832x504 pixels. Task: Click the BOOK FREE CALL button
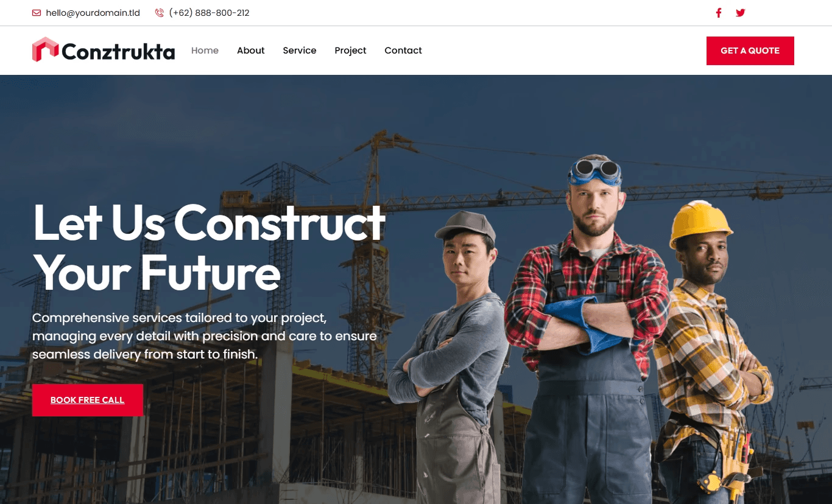[88, 400]
